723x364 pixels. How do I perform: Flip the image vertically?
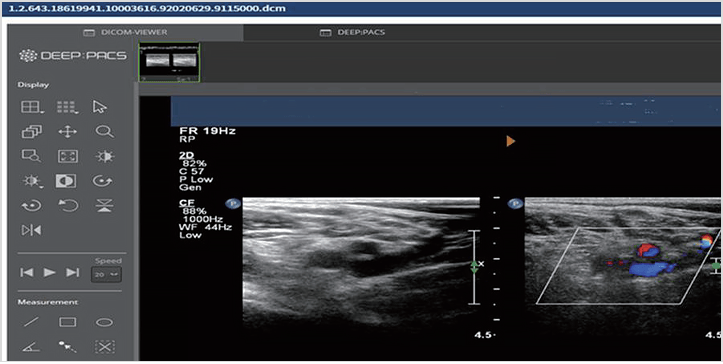pos(104,205)
